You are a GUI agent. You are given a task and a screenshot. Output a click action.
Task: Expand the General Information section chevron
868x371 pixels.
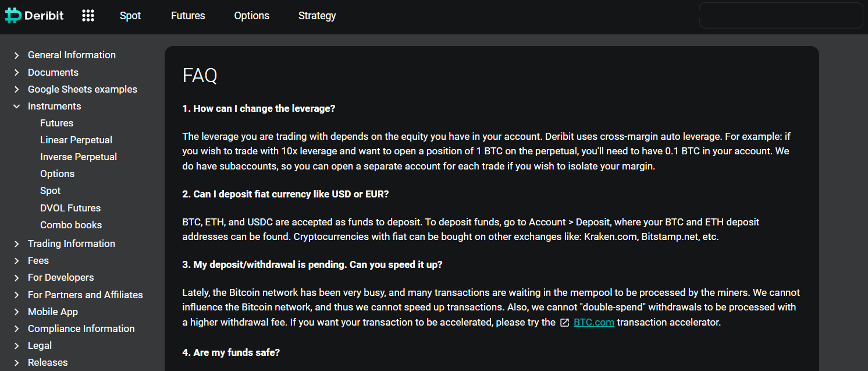17,55
